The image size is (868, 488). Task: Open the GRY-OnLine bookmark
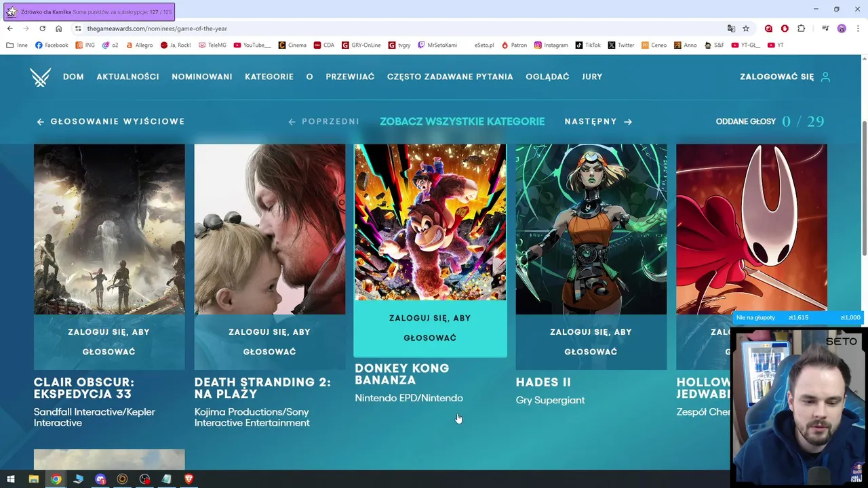(361, 45)
